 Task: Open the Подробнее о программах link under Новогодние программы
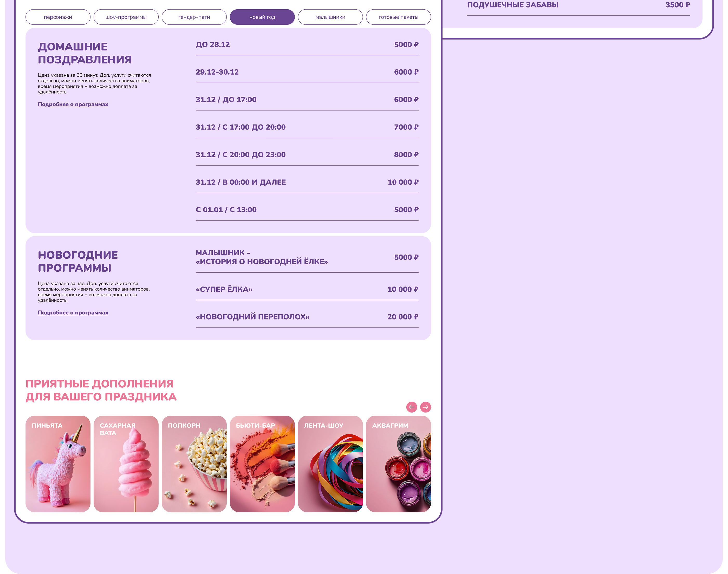(73, 312)
